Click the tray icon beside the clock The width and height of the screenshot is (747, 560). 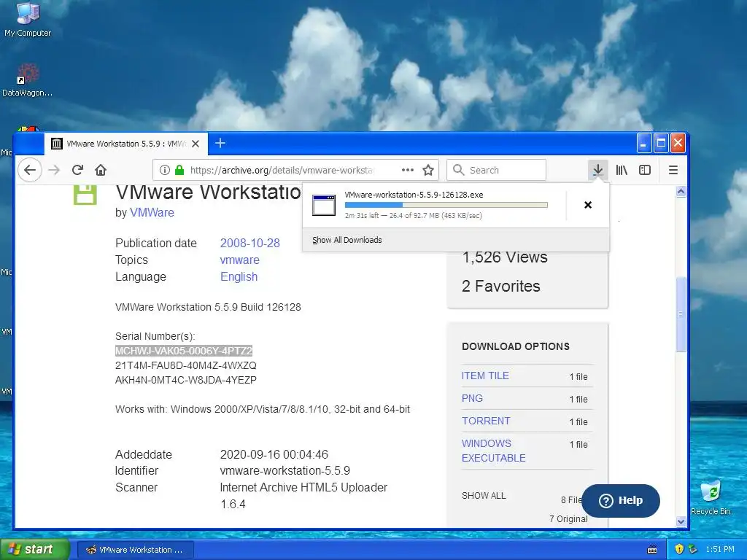tap(693, 549)
